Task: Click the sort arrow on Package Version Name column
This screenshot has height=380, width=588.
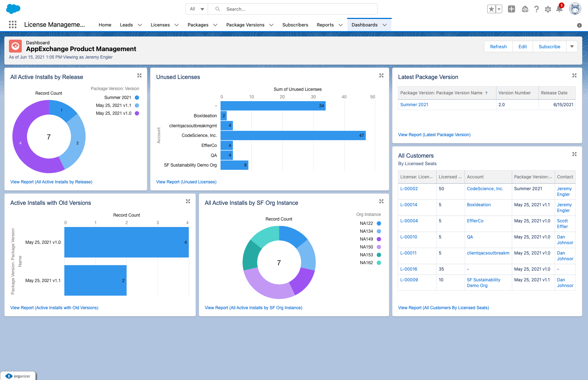Action: pos(486,93)
